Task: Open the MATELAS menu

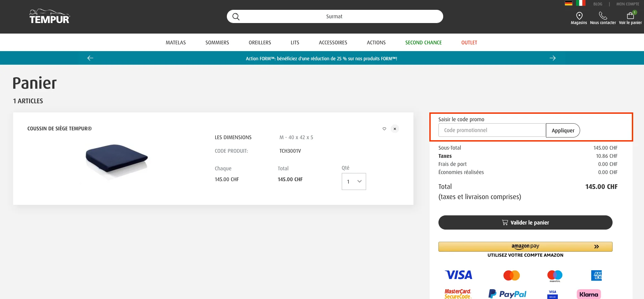Action: (x=176, y=43)
